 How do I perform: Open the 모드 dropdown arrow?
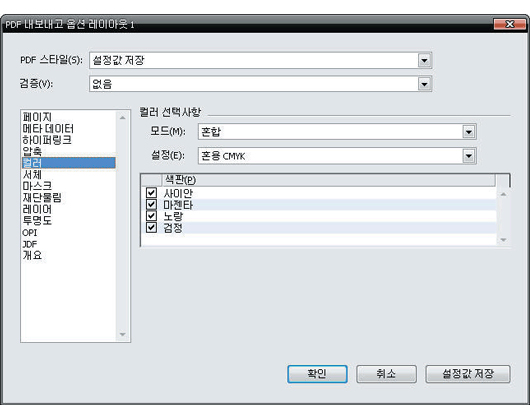pos(469,132)
